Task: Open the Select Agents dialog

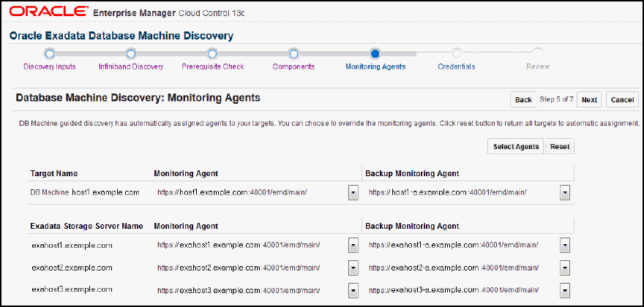Action: (516, 146)
